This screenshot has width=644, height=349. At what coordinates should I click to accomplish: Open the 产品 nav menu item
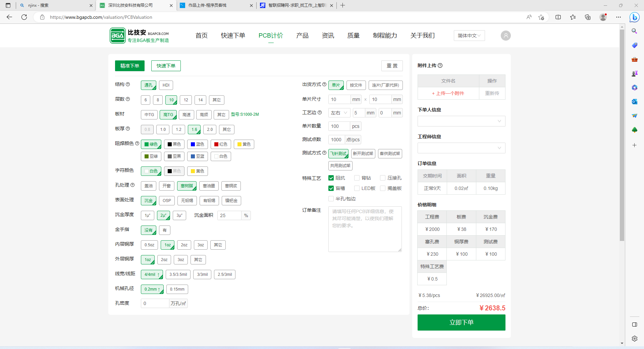(303, 36)
